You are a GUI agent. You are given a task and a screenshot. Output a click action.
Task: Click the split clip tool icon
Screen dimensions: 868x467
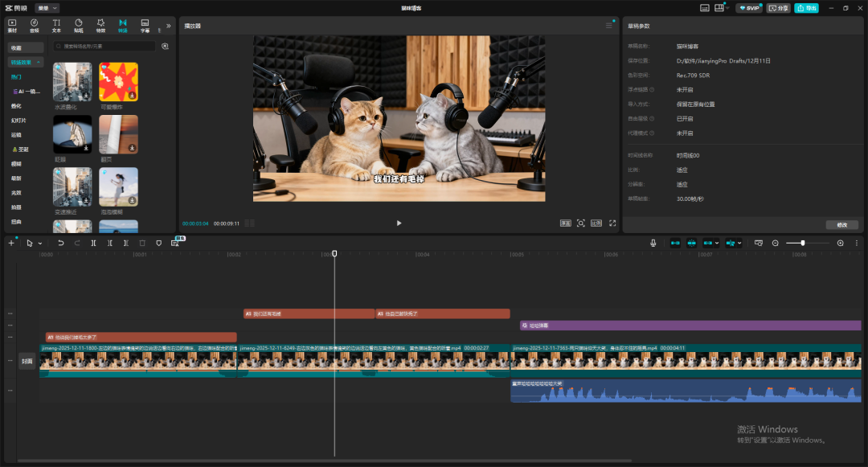pyautogui.click(x=93, y=243)
